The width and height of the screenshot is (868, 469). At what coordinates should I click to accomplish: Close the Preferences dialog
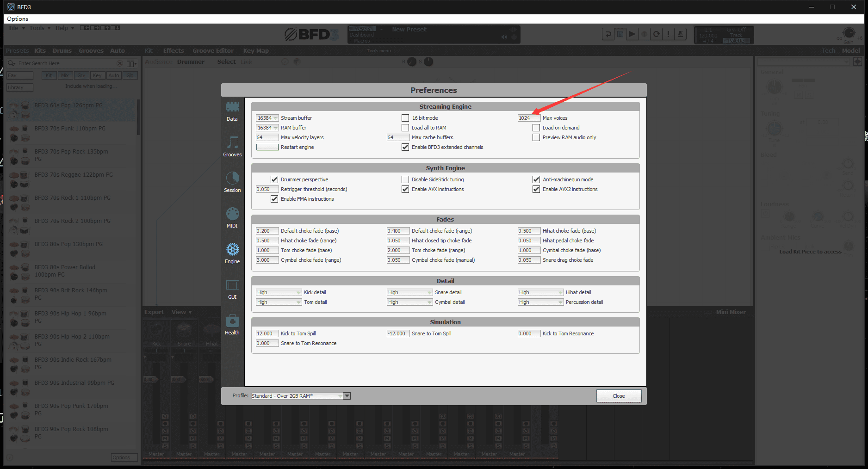(x=619, y=396)
